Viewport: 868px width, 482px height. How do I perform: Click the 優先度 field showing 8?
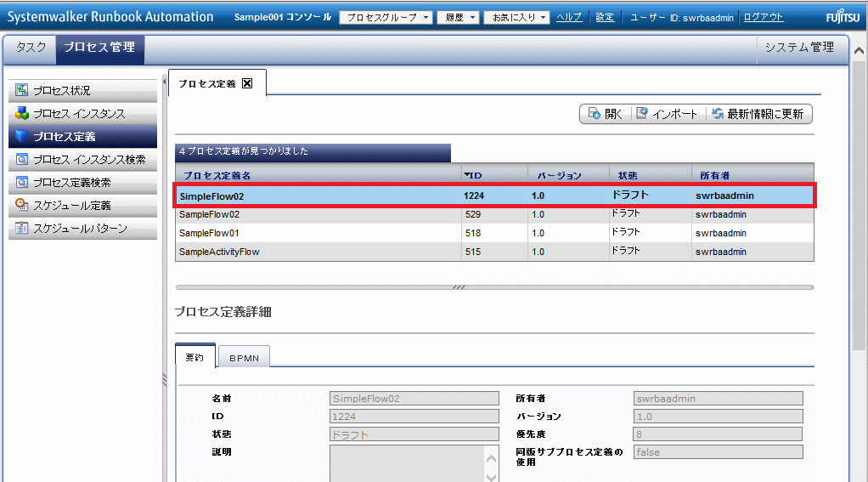coord(718,434)
